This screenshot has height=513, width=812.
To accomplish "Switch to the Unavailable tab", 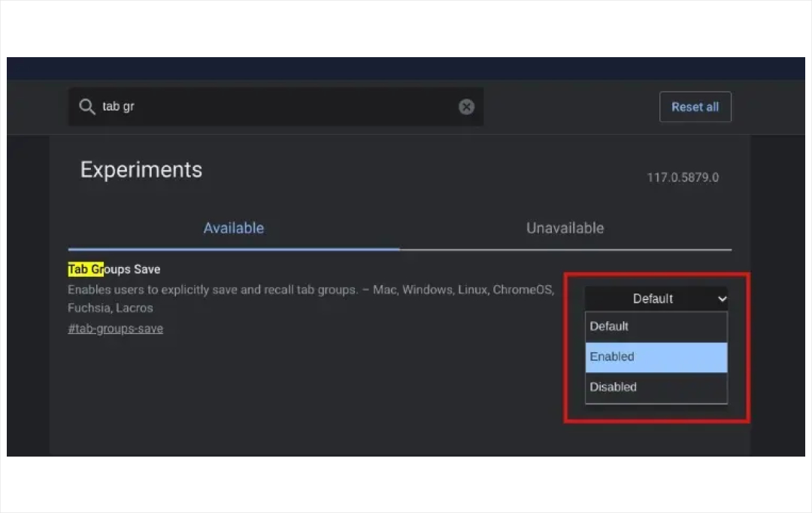I will point(565,228).
